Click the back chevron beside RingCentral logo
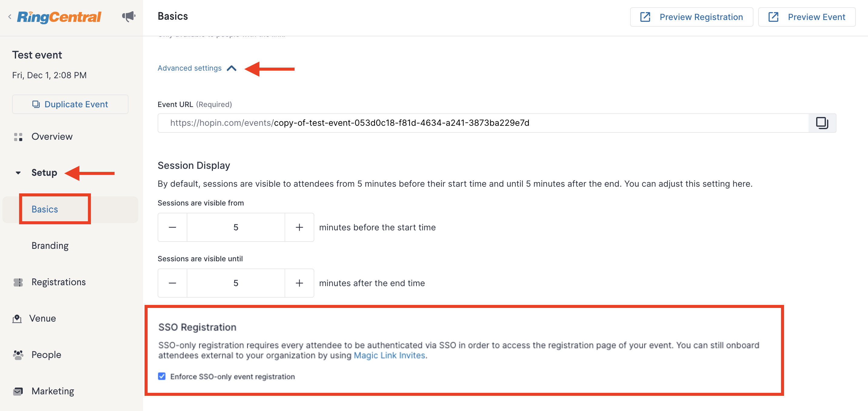 pyautogui.click(x=10, y=16)
